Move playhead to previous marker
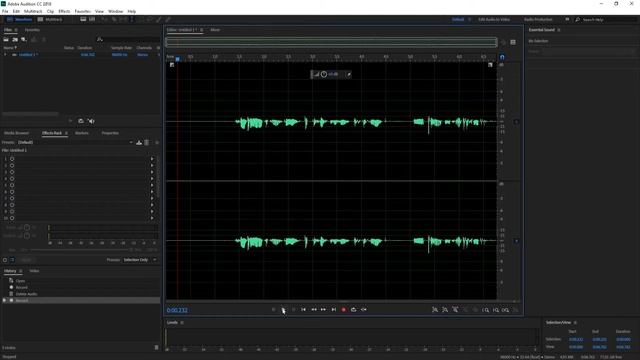Viewport: 640px width, 360px height. tap(304, 310)
